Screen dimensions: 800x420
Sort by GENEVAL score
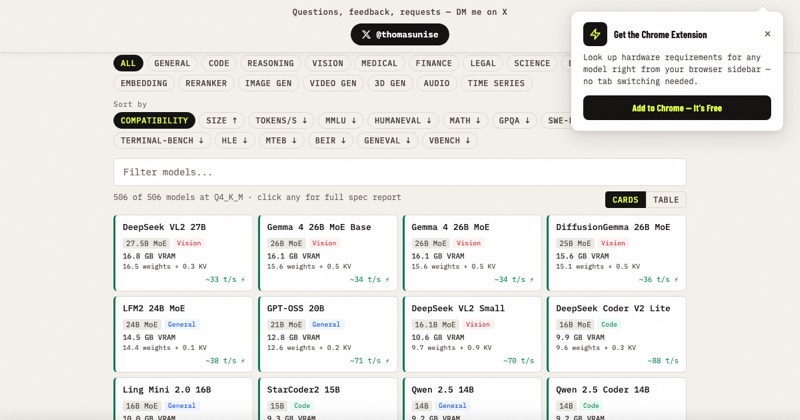coord(387,140)
